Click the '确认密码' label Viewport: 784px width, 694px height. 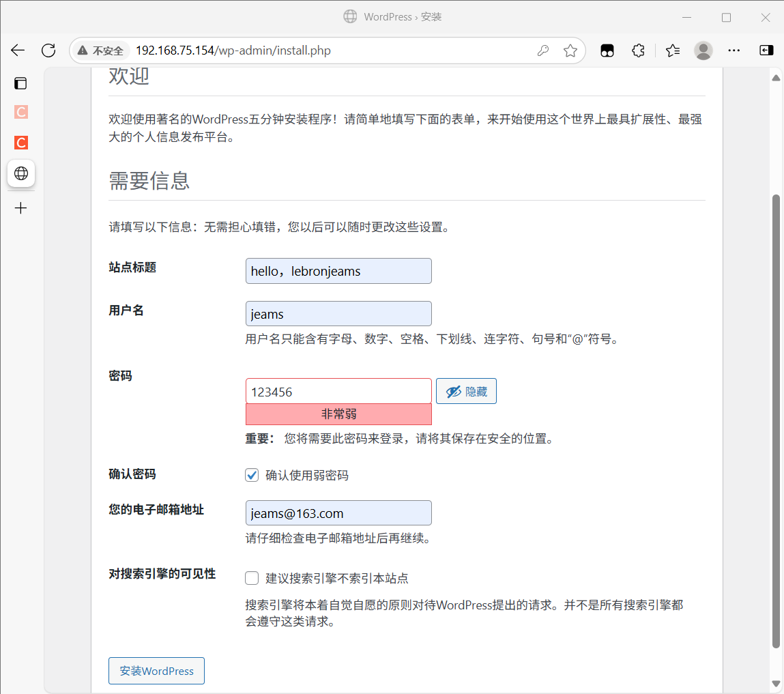coord(132,474)
